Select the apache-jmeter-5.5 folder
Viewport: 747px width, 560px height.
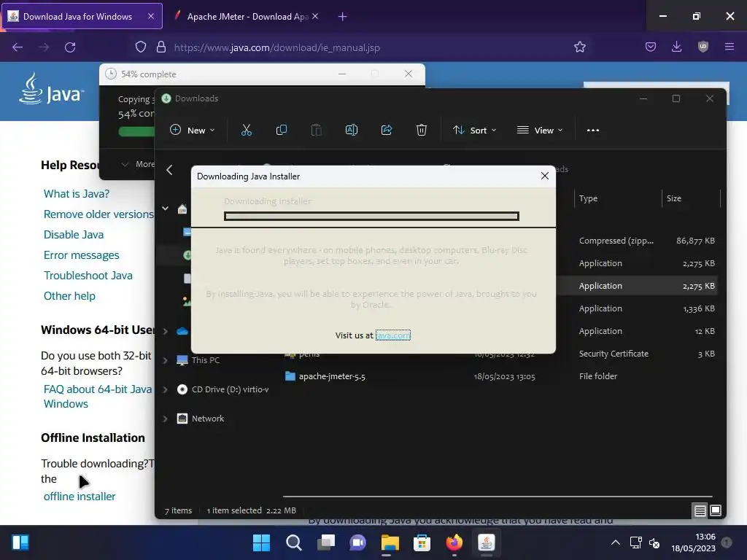click(x=332, y=376)
